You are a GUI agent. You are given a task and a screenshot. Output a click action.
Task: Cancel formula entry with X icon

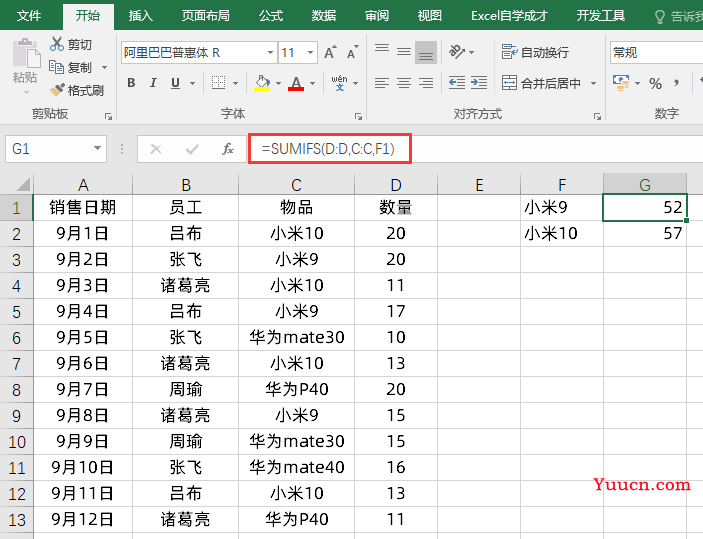coord(156,149)
